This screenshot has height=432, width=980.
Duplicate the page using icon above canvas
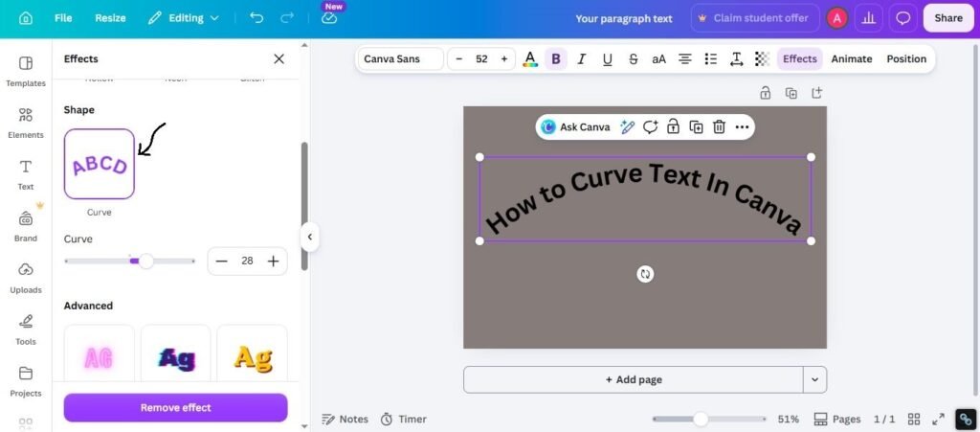tap(791, 93)
